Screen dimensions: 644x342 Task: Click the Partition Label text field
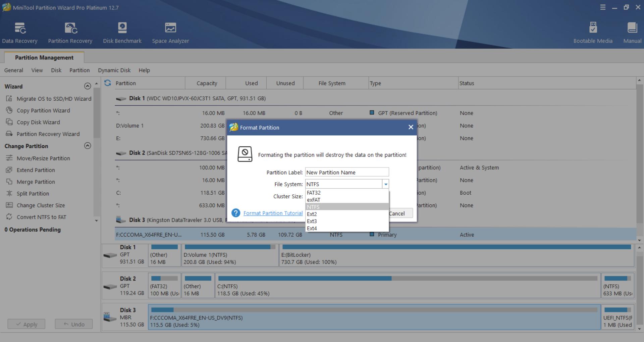(x=346, y=172)
